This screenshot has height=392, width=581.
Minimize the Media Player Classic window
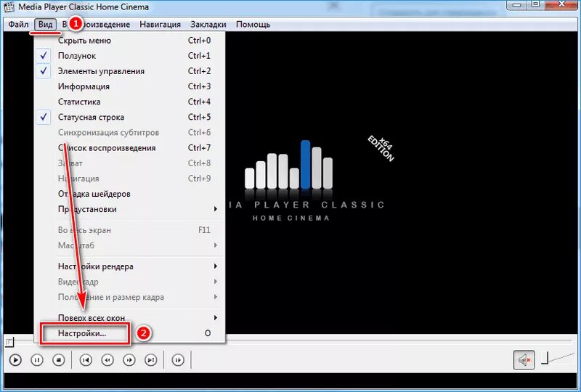pyautogui.click(x=518, y=4)
